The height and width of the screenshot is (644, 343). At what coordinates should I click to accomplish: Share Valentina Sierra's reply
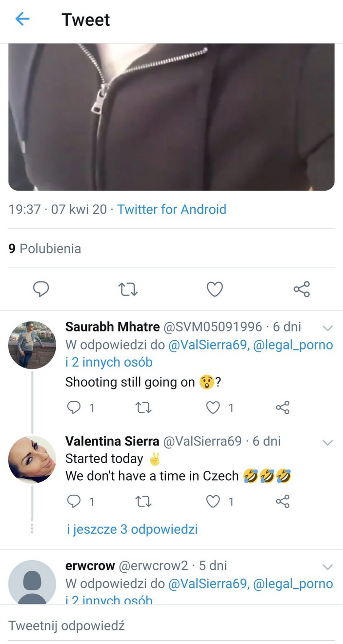click(x=283, y=501)
